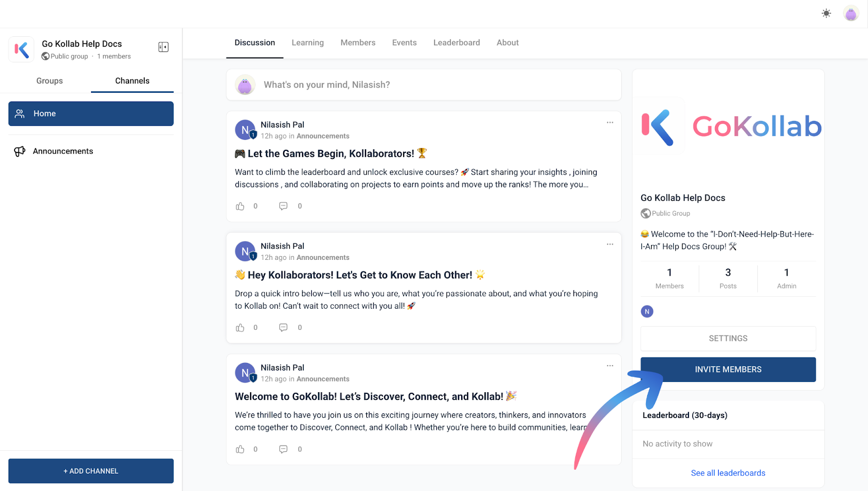
Task: Click the Announcements megaphone icon
Action: 20,151
